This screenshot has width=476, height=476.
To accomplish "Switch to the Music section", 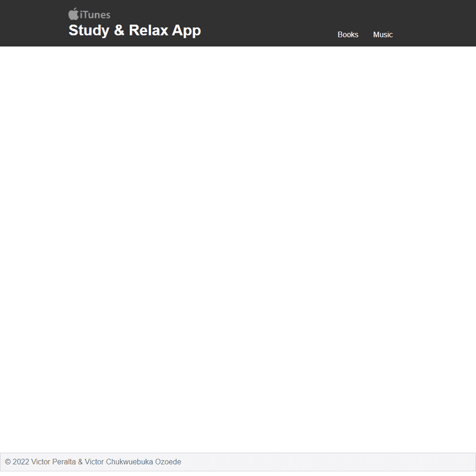I will coord(383,34).
